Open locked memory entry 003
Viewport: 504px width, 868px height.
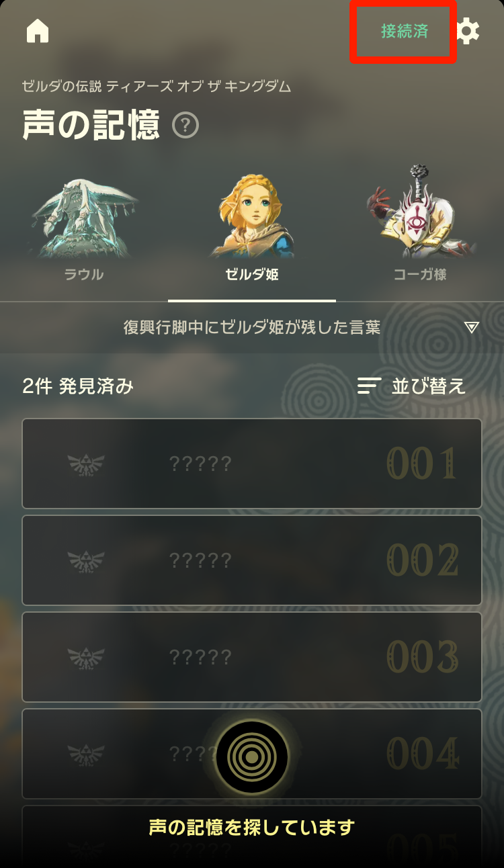click(x=252, y=657)
